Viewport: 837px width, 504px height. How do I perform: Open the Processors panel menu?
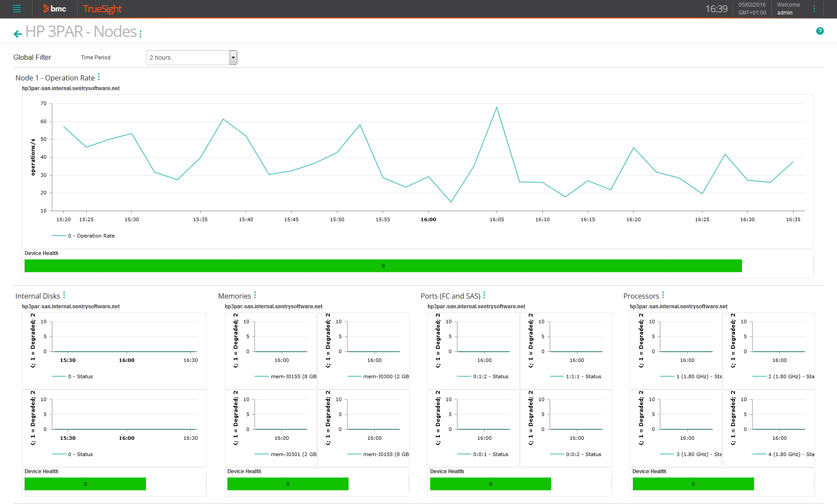[663, 295]
